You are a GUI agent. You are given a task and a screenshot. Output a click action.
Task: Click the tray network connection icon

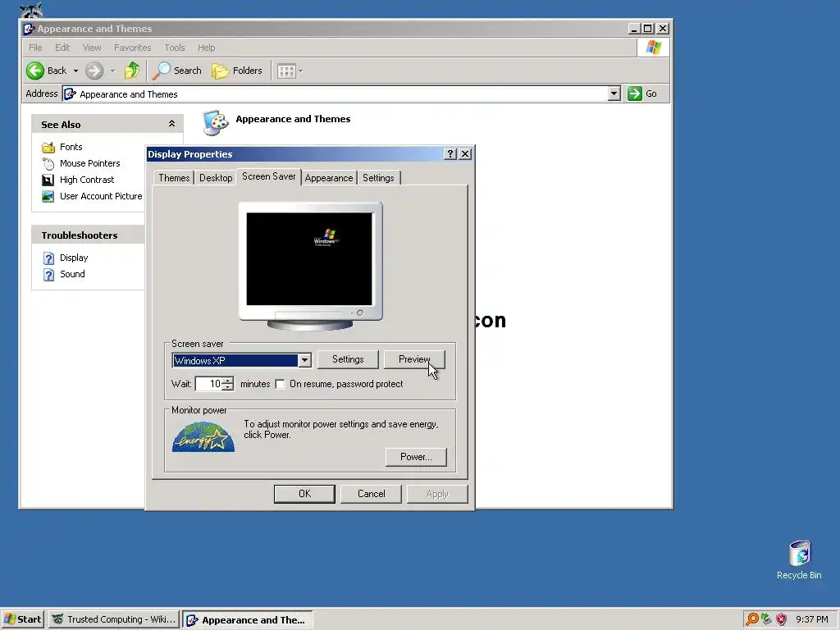767,619
